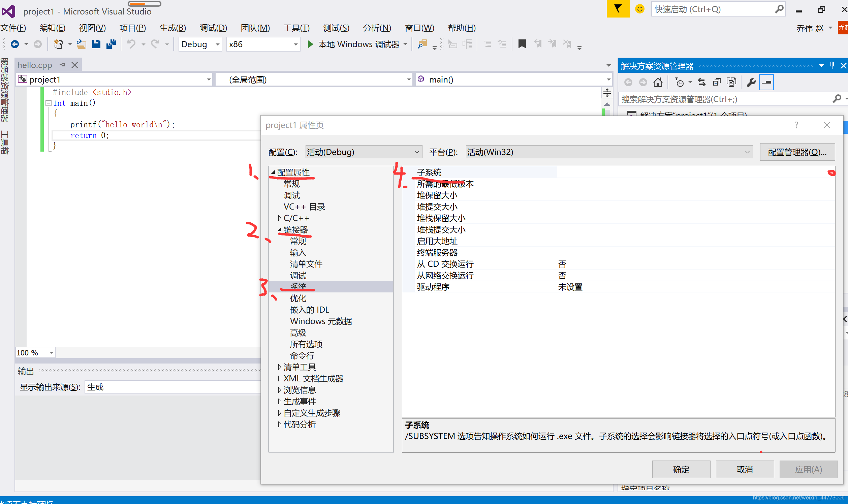Collapse main() code block in editor
Screen dimensions: 848x504
tap(48, 103)
